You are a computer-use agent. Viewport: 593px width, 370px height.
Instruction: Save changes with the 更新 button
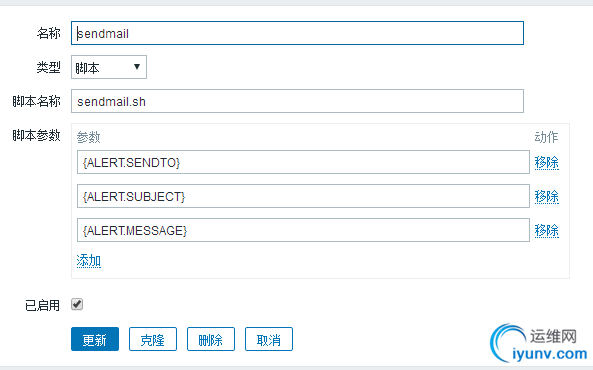pos(95,339)
